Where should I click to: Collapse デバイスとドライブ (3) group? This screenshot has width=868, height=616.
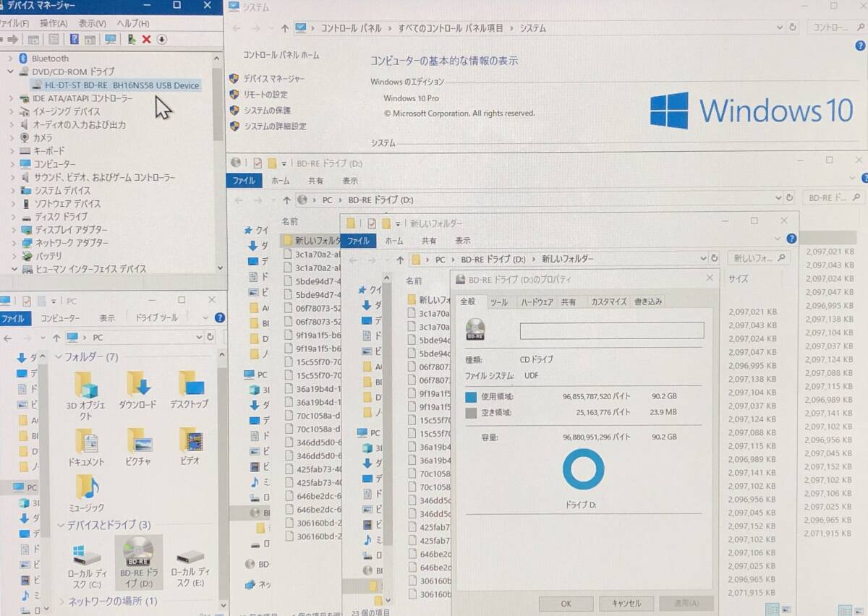coord(61,525)
